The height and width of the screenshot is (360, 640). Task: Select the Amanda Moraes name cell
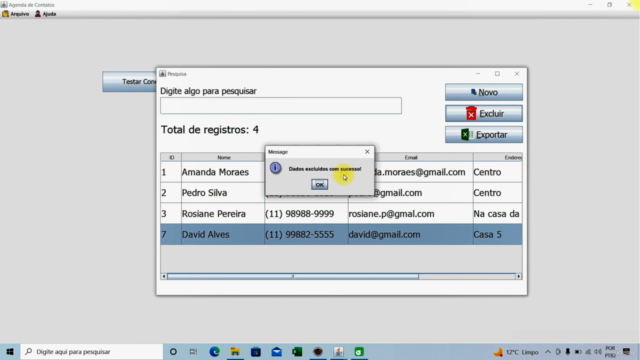point(223,172)
